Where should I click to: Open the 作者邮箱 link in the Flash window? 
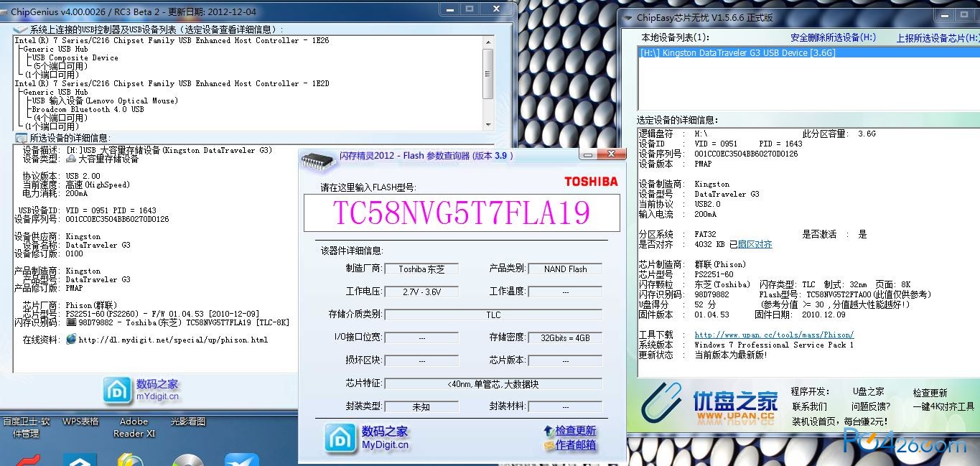click(x=576, y=445)
